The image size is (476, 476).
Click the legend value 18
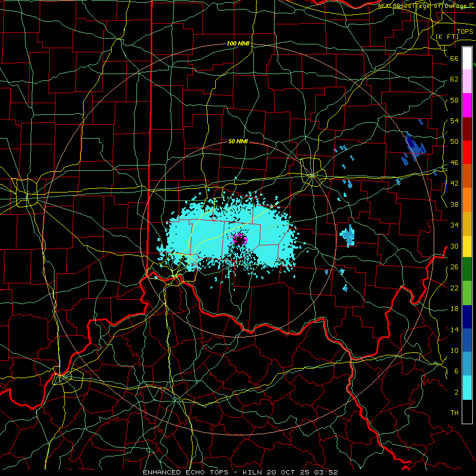click(x=454, y=309)
